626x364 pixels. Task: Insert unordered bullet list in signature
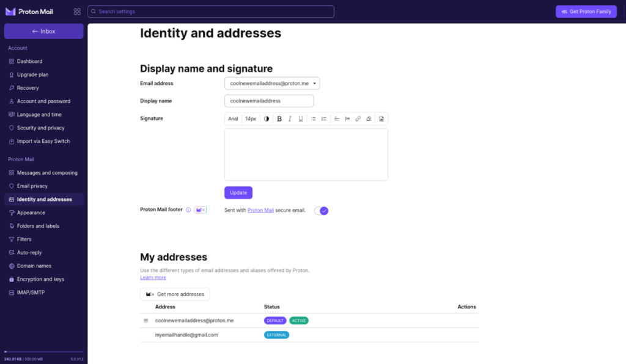click(314, 119)
